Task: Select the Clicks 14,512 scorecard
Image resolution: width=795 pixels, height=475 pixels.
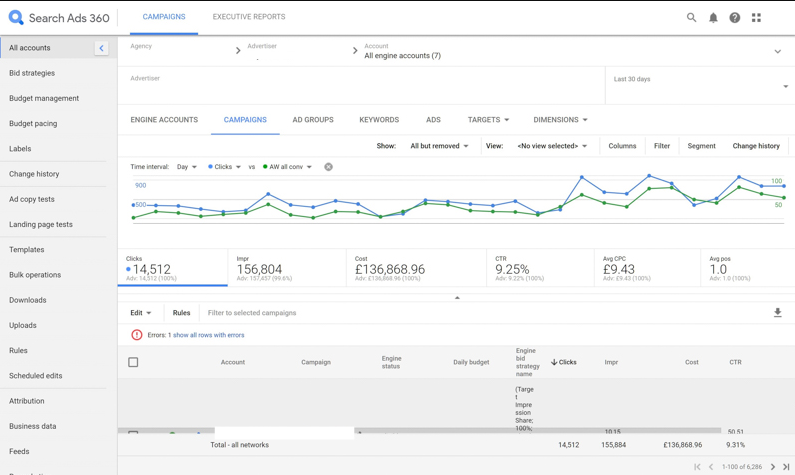Action: point(172,268)
